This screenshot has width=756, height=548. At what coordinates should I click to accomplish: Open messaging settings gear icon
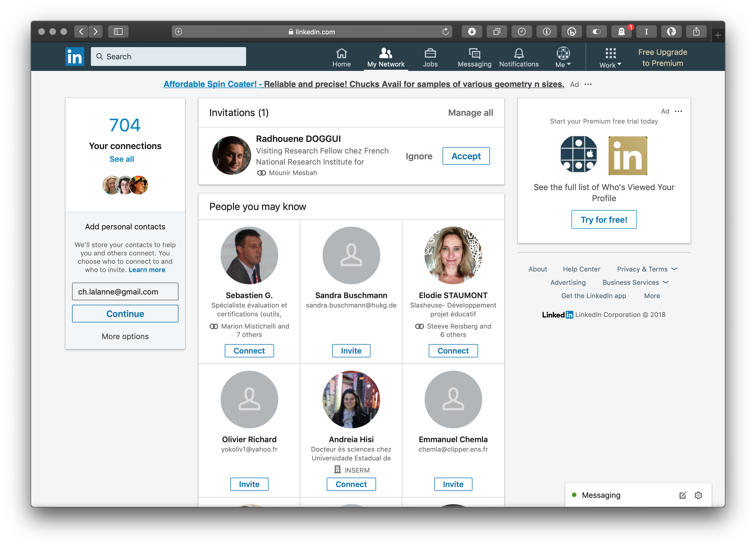(698, 495)
